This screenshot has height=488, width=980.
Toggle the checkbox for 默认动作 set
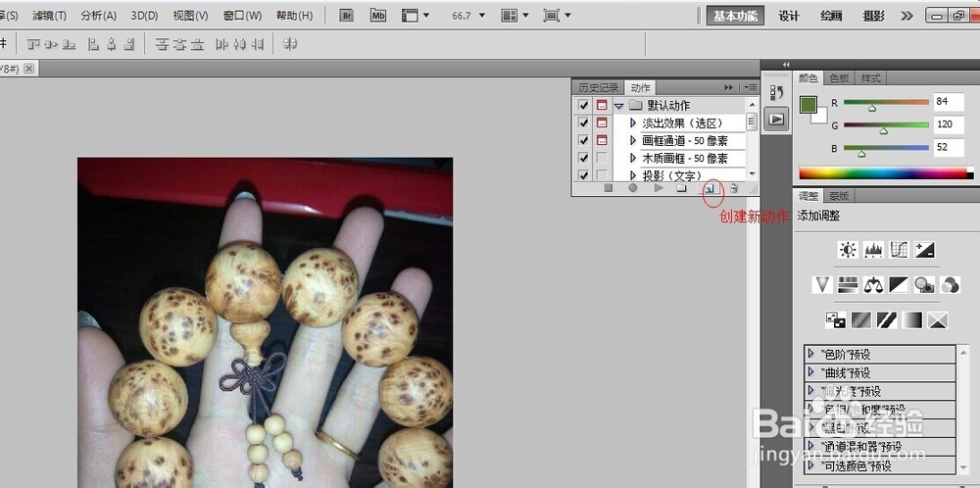point(584,105)
